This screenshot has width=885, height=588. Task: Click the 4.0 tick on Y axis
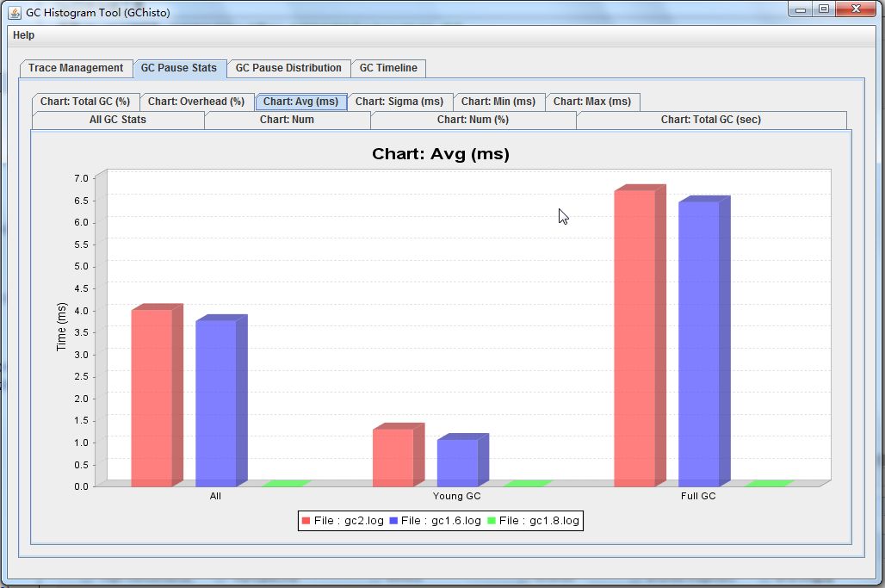(81, 311)
